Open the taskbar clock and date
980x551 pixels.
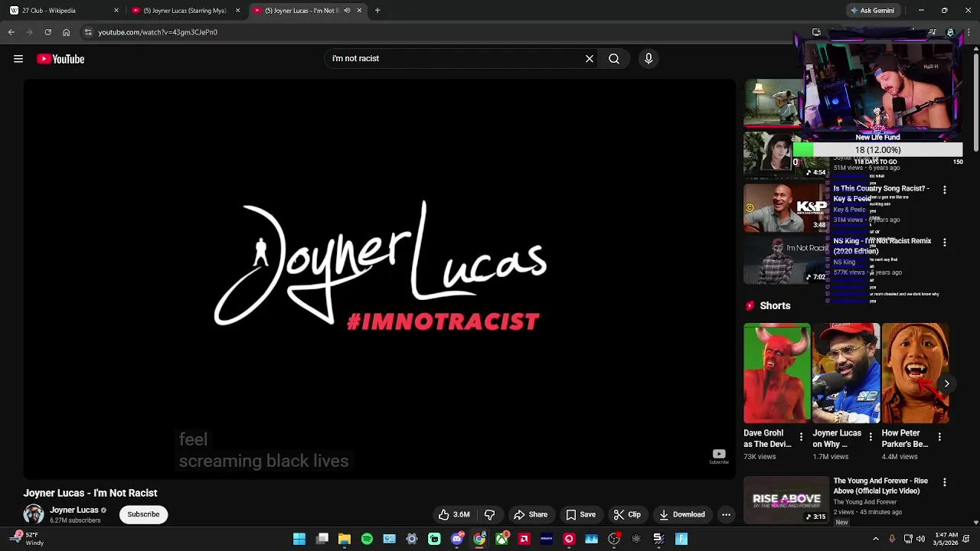coord(946,539)
